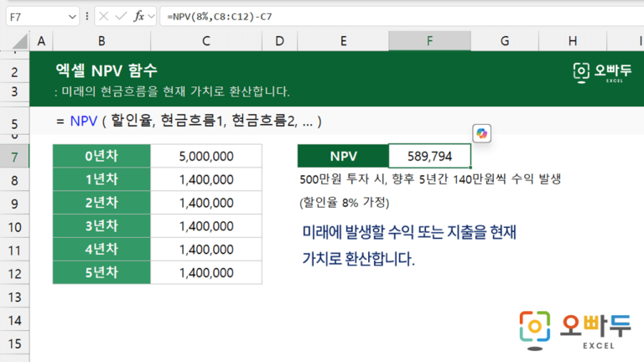Viewport: 644px width, 362px height.
Task: Select column E header
Action: 343,41
